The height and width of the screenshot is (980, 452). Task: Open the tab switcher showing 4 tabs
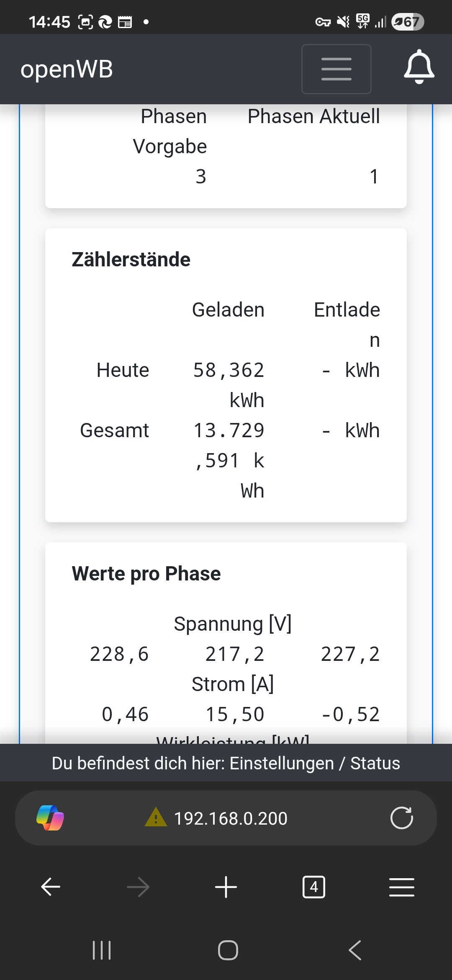[313, 887]
